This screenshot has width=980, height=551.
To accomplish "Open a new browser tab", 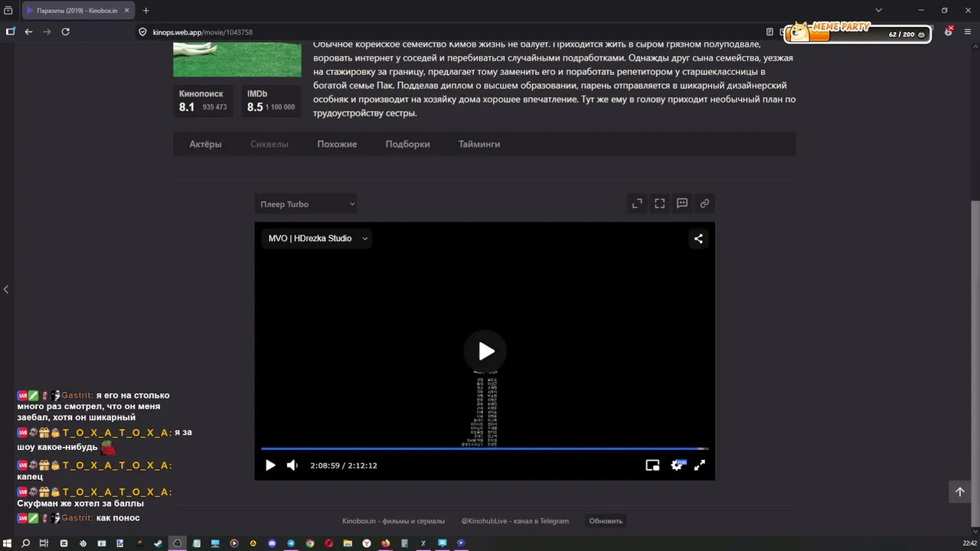I will 145,11.
